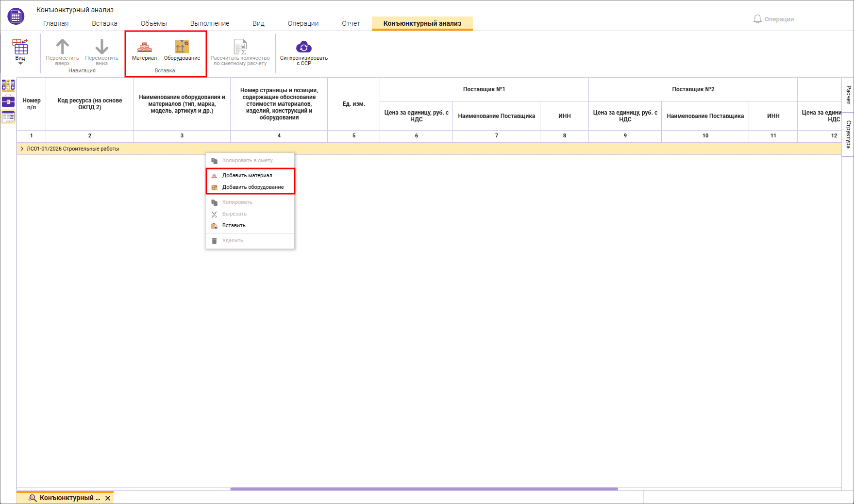Click Наименование оборудования и материалов column header
Image resolution: width=854 pixels, height=504 pixels.
click(x=182, y=104)
